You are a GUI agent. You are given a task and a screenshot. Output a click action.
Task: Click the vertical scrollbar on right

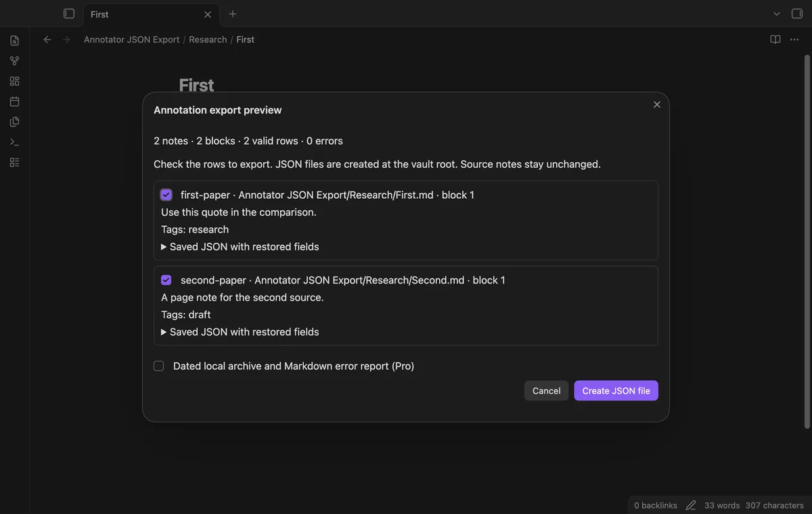pyautogui.click(x=807, y=241)
